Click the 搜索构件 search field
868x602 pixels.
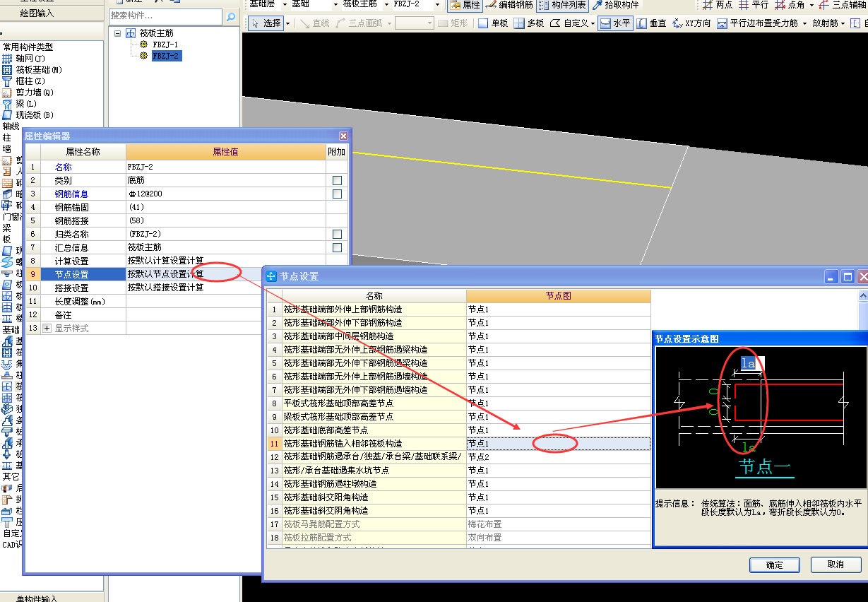pos(166,16)
